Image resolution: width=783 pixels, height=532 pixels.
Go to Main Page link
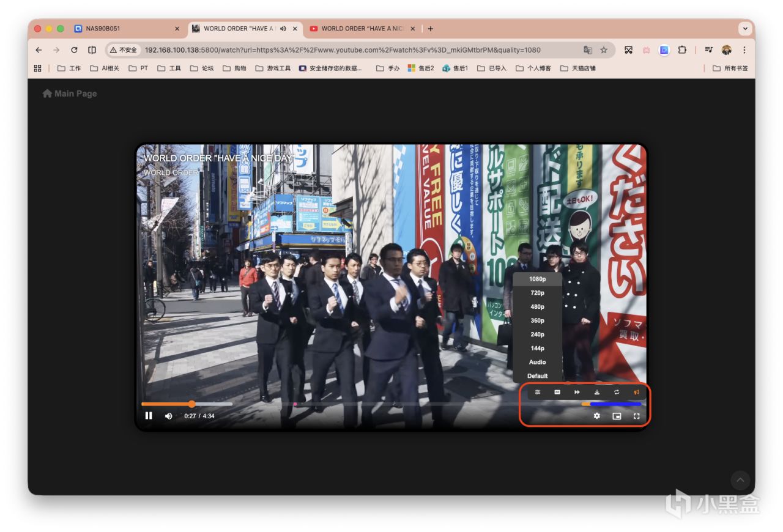click(x=70, y=94)
